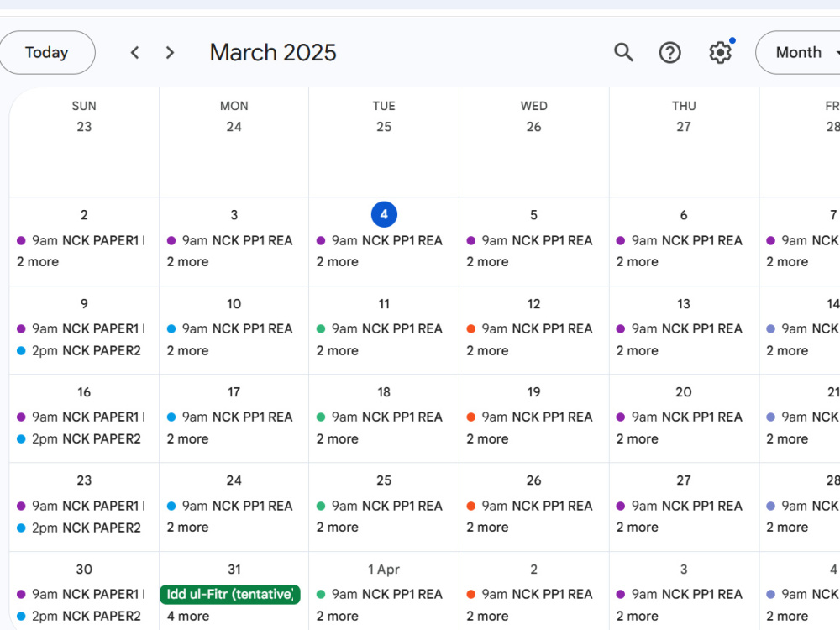Open 9am NCK PP1 REA on 1 Apr
This screenshot has height=630, width=840.
[381, 595]
